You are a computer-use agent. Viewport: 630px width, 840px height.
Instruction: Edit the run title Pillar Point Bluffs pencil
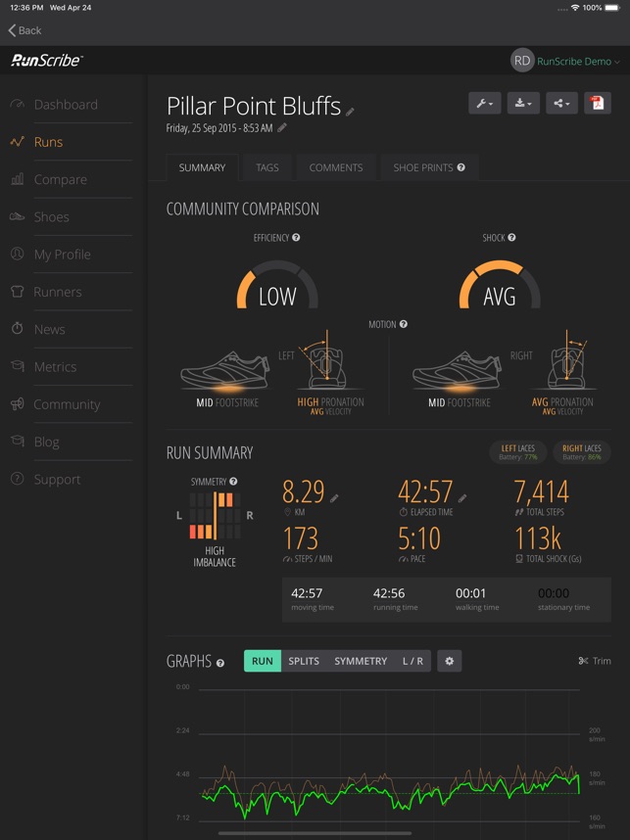click(350, 112)
